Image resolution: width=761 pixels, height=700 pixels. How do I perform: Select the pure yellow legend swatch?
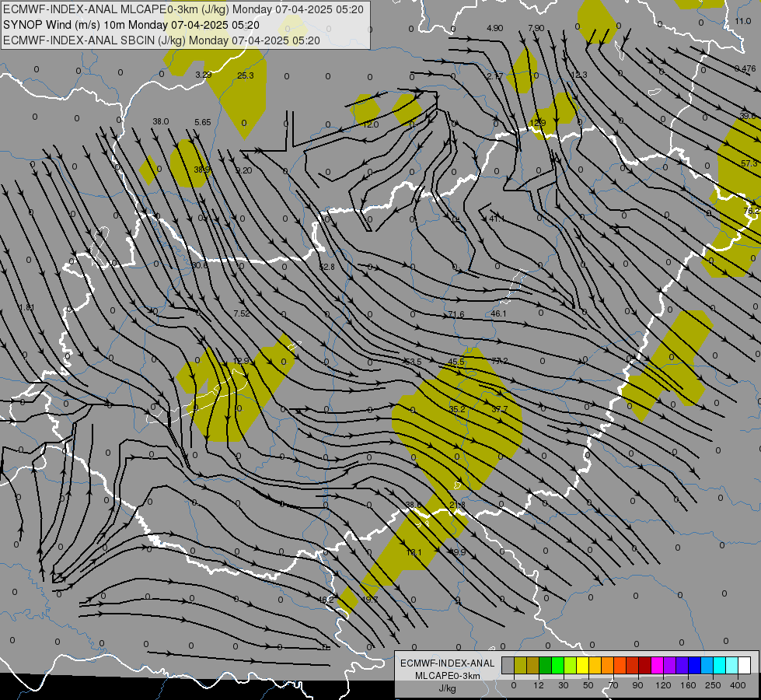coord(582,666)
